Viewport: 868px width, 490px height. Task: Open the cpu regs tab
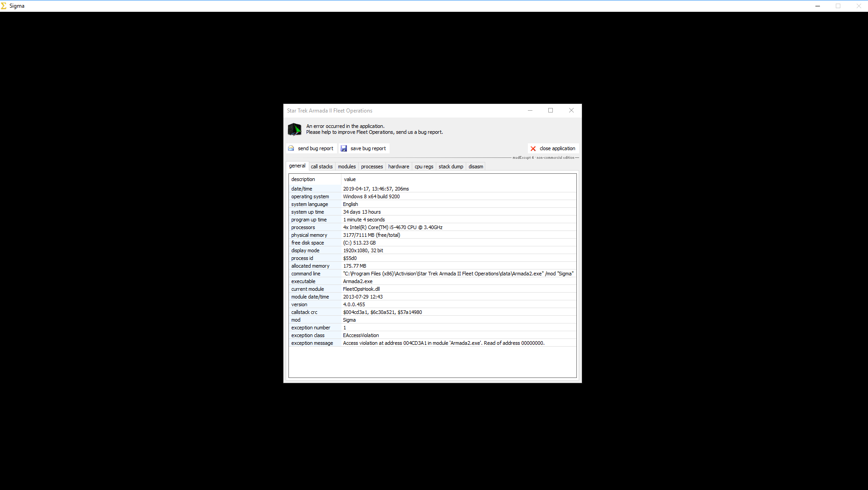point(424,167)
